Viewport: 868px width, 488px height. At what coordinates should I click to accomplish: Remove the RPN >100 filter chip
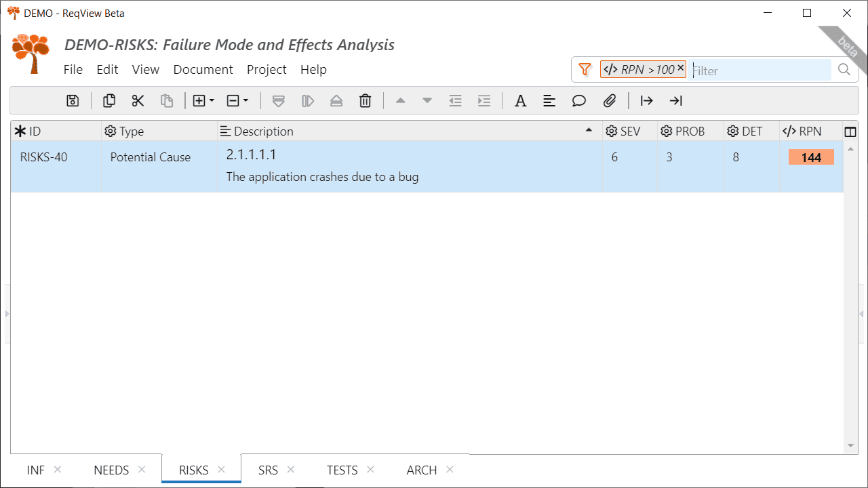point(680,68)
